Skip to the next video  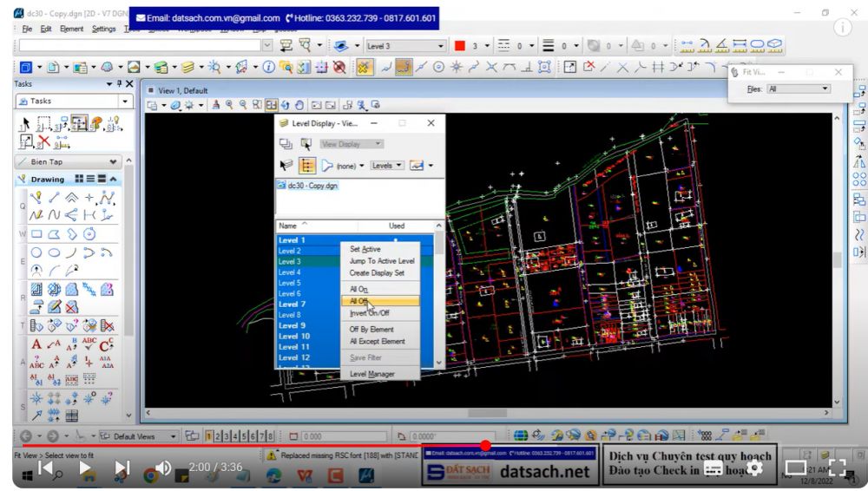click(122, 468)
